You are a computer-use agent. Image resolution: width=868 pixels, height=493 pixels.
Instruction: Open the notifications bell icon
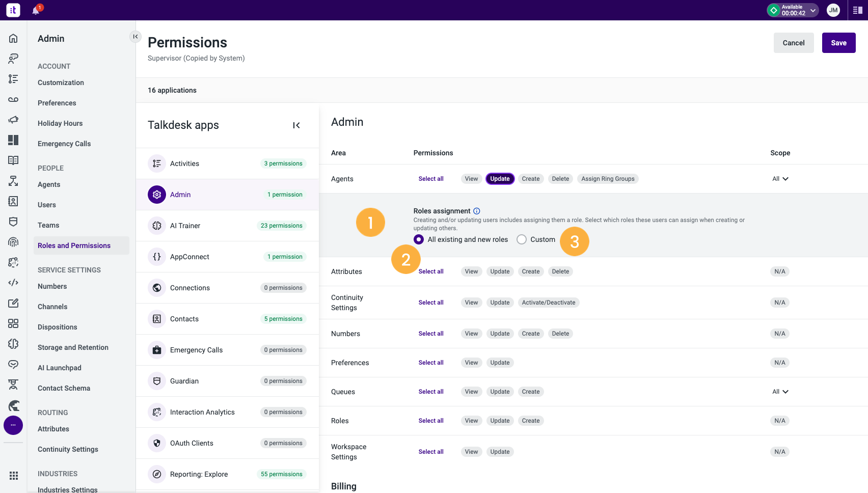pyautogui.click(x=36, y=10)
